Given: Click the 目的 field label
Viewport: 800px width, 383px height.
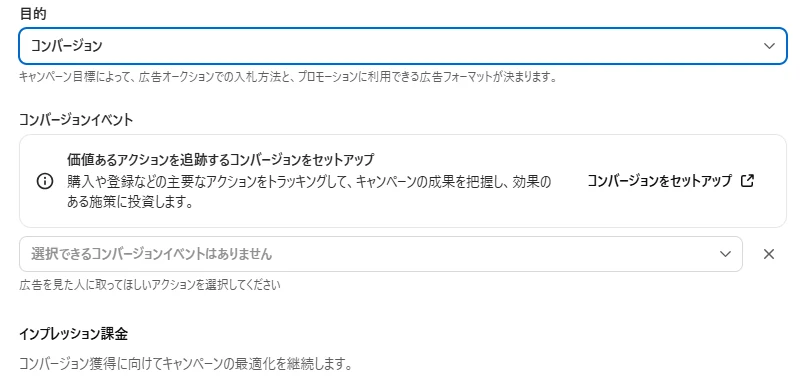Looking at the screenshot, I should click(x=33, y=14).
